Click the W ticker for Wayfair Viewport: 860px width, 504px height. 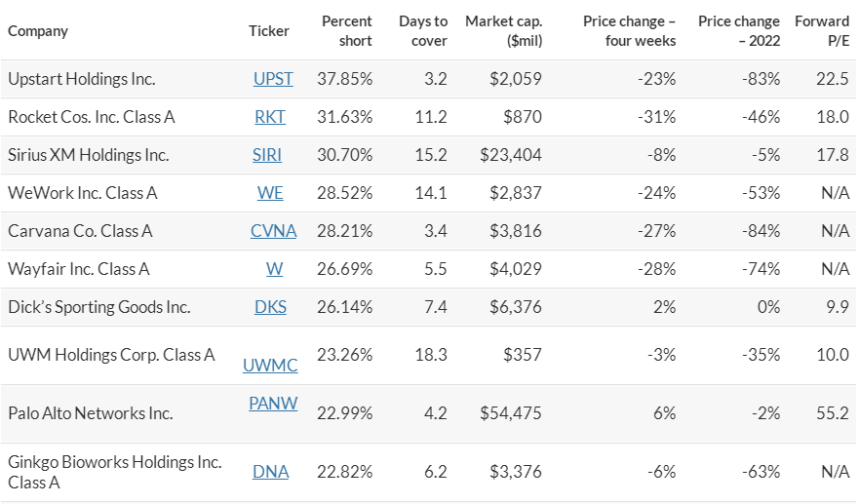pos(269,269)
